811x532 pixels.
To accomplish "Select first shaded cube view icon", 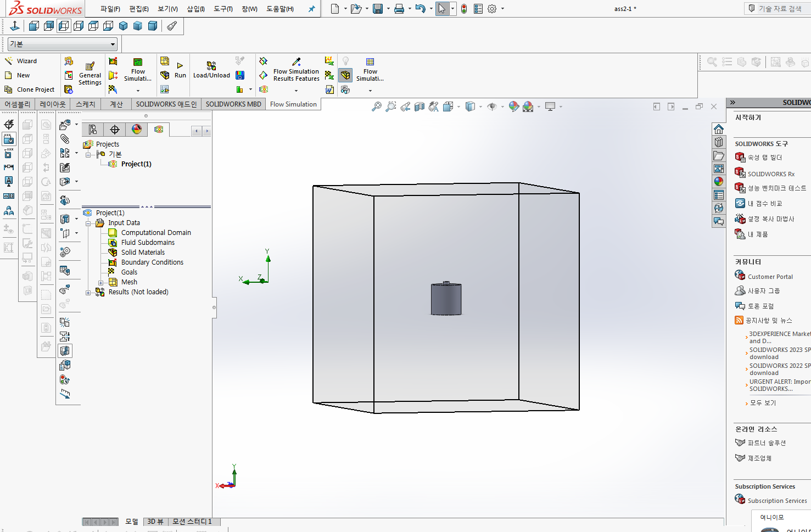I will [x=123, y=26].
